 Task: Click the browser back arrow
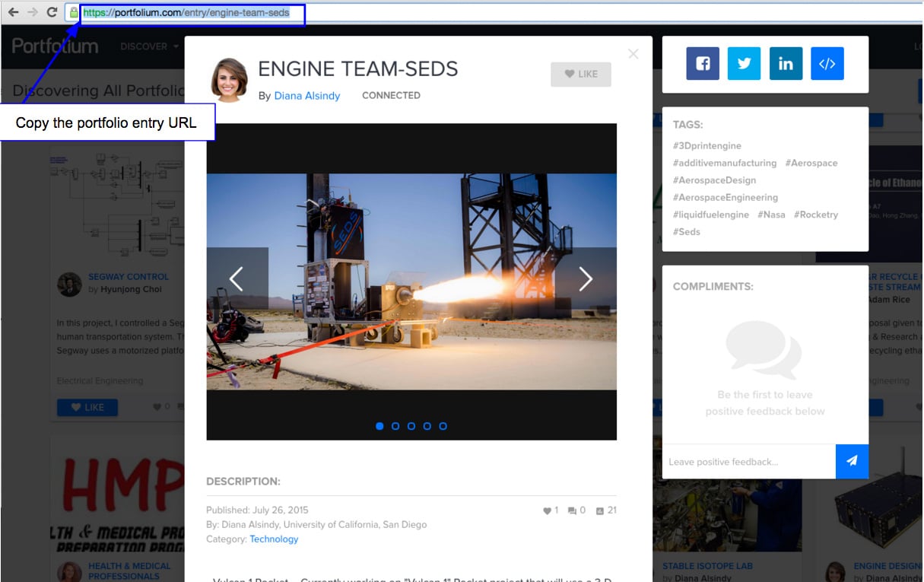(x=13, y=12)
